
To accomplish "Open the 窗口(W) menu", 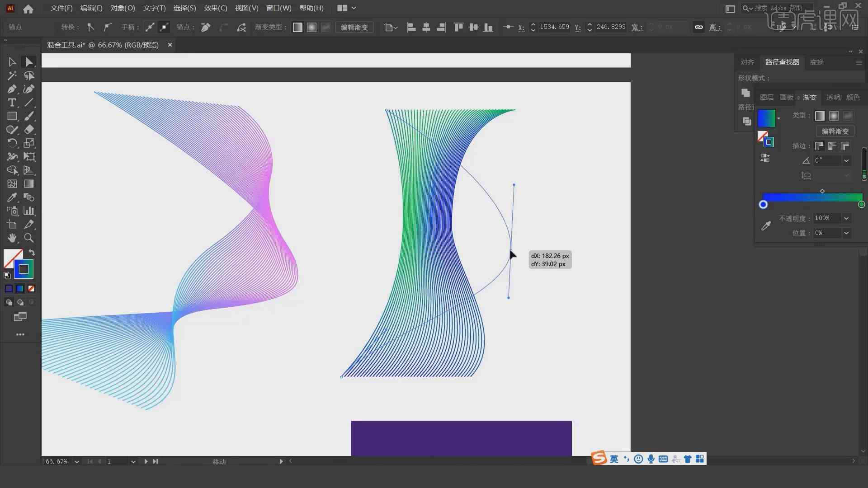I will [x=278, y=8].
